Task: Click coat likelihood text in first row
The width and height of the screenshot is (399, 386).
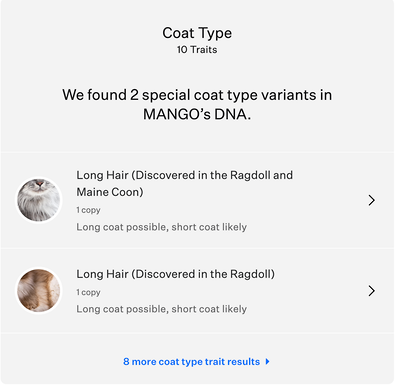Action: (x=162, y=227)
